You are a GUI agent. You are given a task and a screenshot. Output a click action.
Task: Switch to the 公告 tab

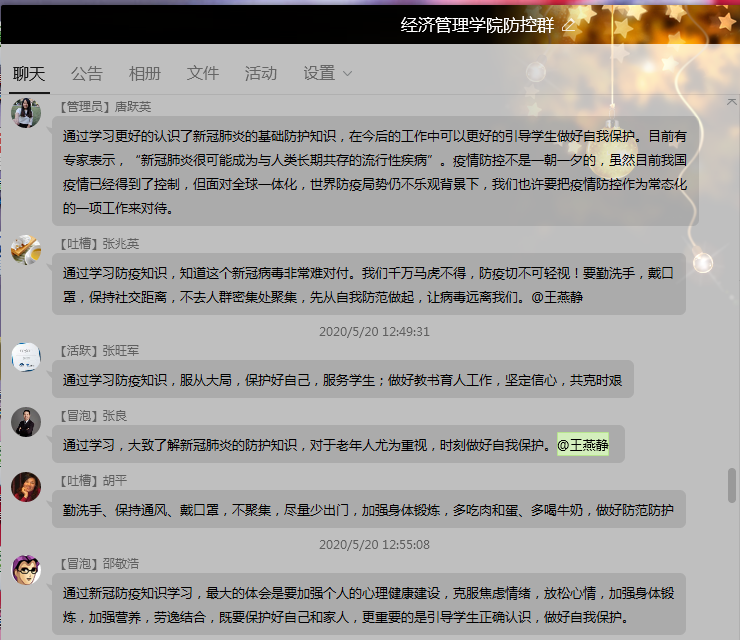[x=87, y=74]
